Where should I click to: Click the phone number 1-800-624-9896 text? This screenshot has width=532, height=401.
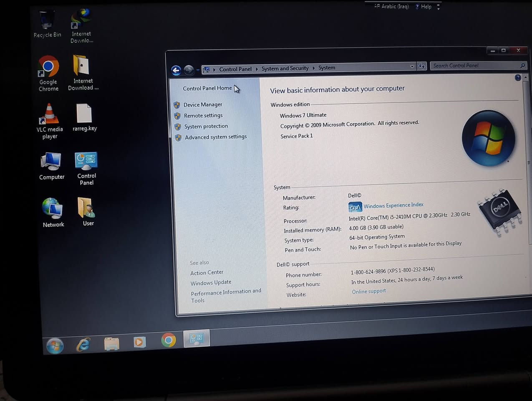393,271
